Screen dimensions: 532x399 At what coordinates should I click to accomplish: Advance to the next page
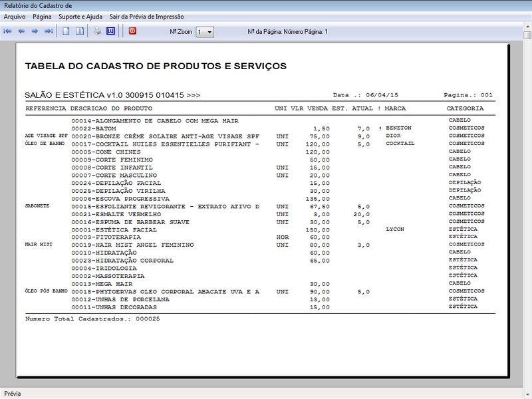[35, 31]
